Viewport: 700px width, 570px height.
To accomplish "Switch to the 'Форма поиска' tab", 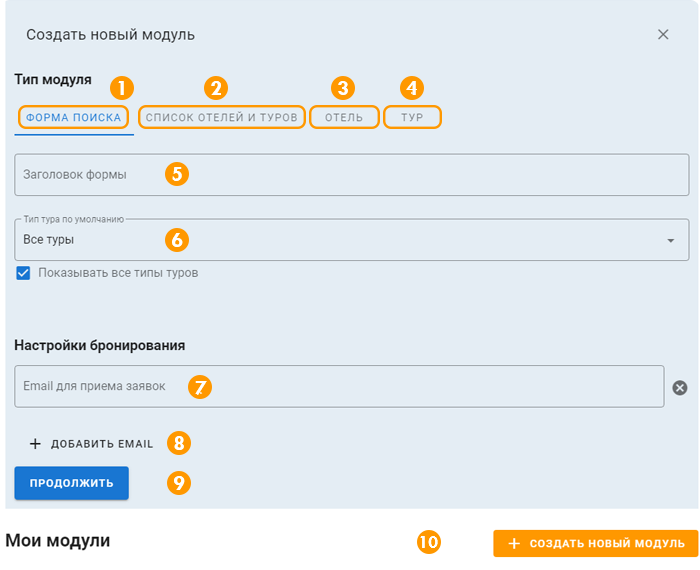I will click(74, 117).
